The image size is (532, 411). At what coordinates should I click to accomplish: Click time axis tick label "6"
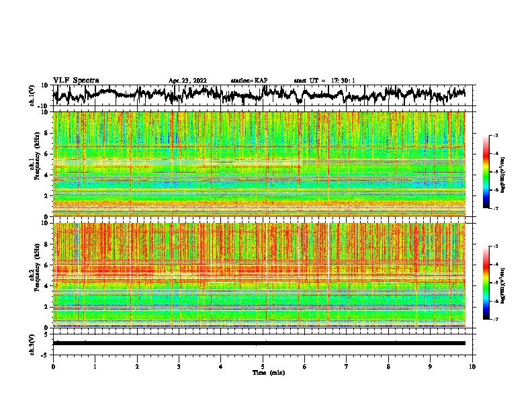coord(304,367)
